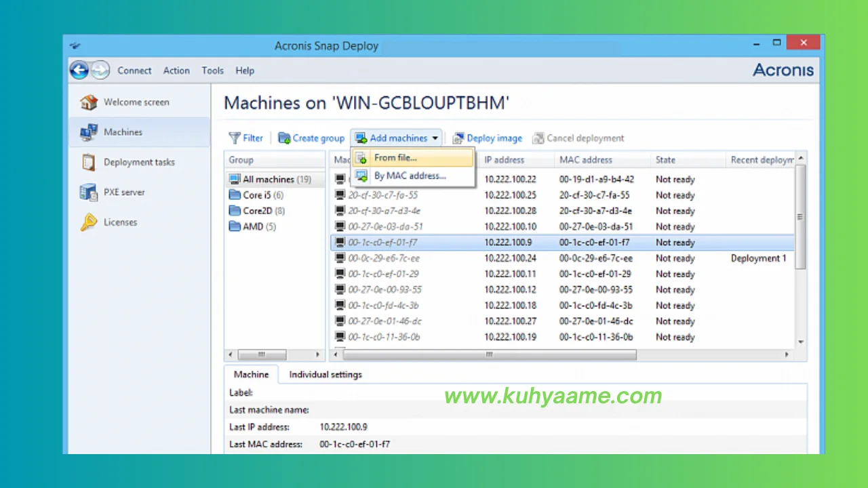The height and width of the screenshot is (488, 868).
Task: Click the machine list scroll-up arrow
Action: pyautogui.click(x=800, y=157)
